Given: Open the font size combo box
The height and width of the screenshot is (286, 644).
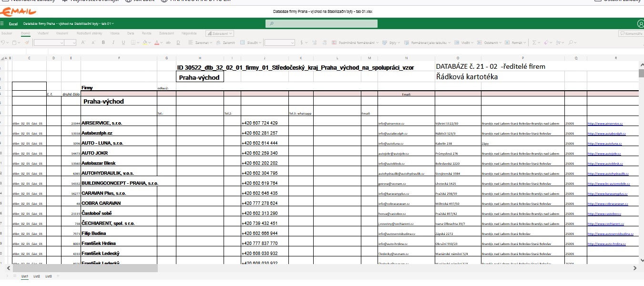Looking at the screenshot, I should click(x=71, y=42).
